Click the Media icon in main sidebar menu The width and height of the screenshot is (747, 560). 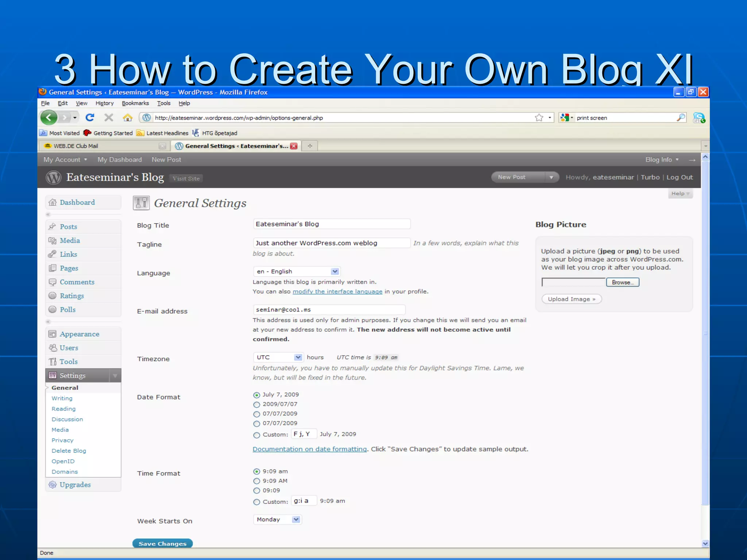click(53, 240)
